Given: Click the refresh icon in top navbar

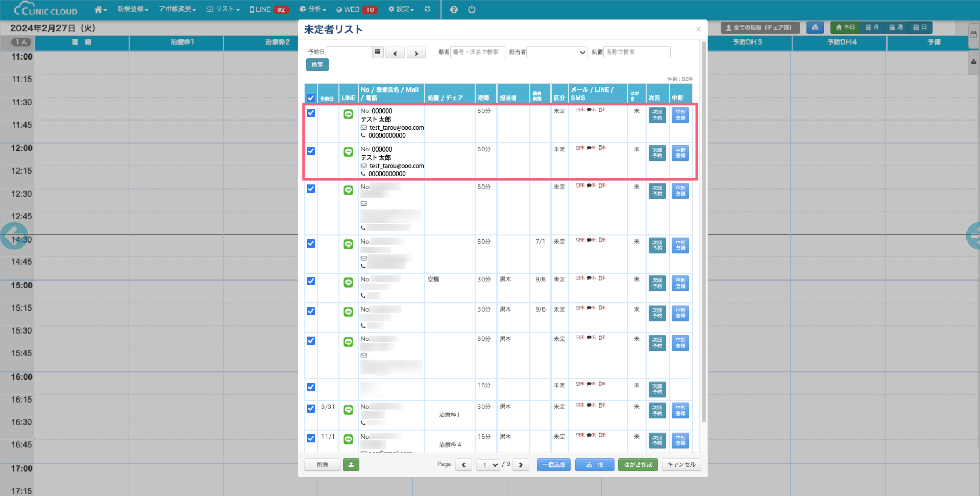Looking at the screenshot, I should coord(427,9).
